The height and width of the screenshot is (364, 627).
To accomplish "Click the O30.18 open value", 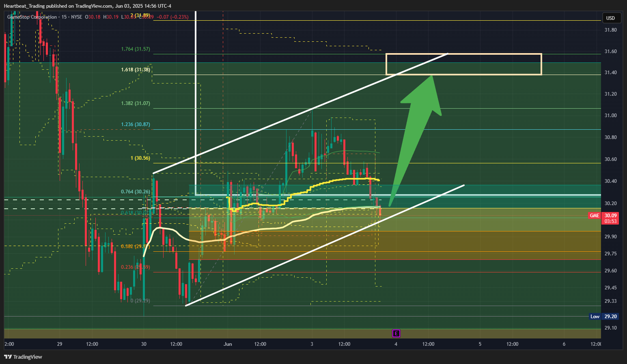I will coord(93,17).
